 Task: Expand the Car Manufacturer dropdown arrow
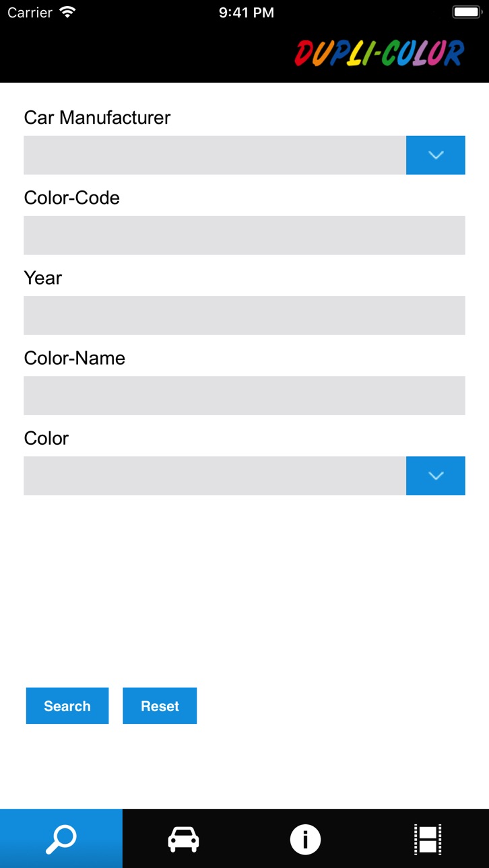coord(436,155)
